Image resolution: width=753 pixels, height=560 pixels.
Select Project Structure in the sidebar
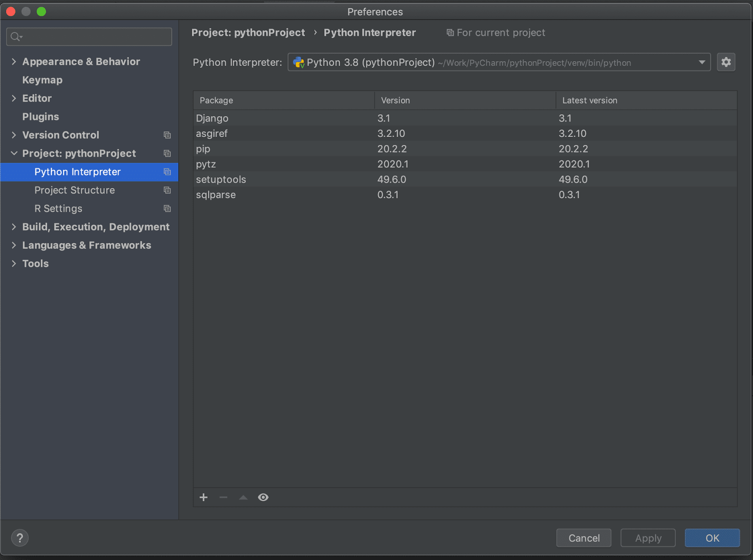coord(74,190)
